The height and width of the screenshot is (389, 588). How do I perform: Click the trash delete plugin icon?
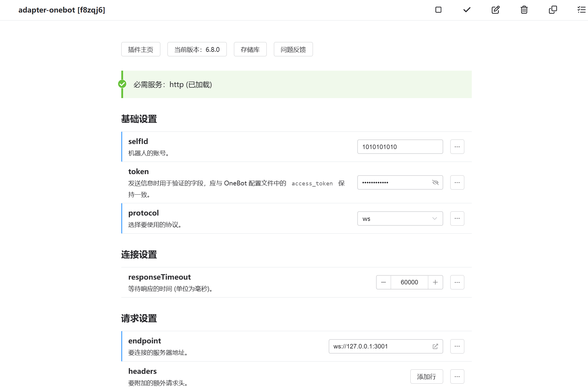pyautogui.click(x=524, y=10)
